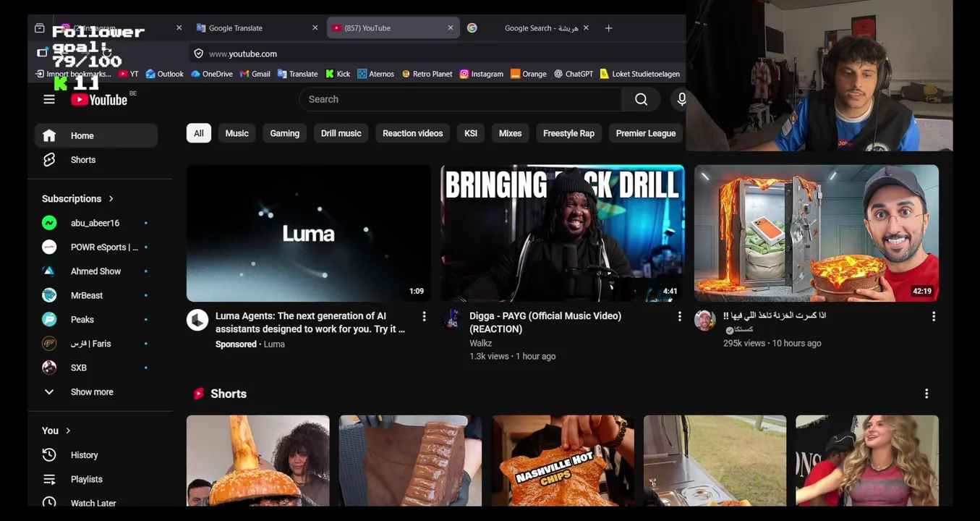
Task: Play Bringing Back Drill video thumbnail
Action: [563, 233]
